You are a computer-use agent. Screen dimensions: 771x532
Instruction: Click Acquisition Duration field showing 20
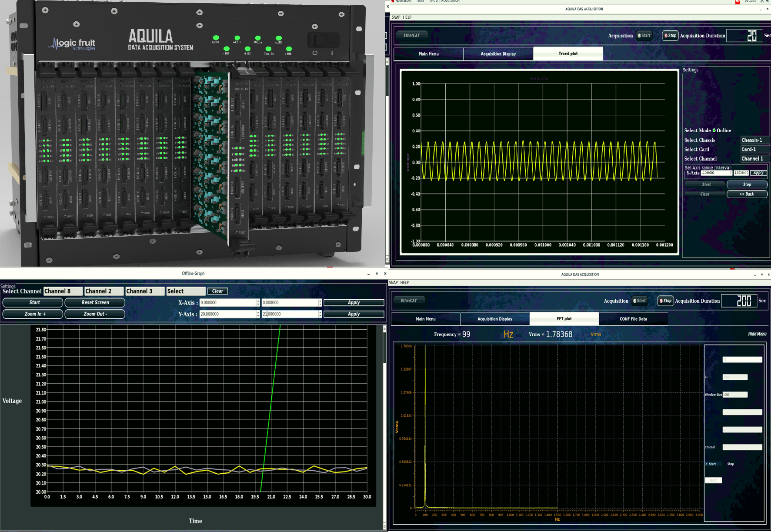click(744, 36)
